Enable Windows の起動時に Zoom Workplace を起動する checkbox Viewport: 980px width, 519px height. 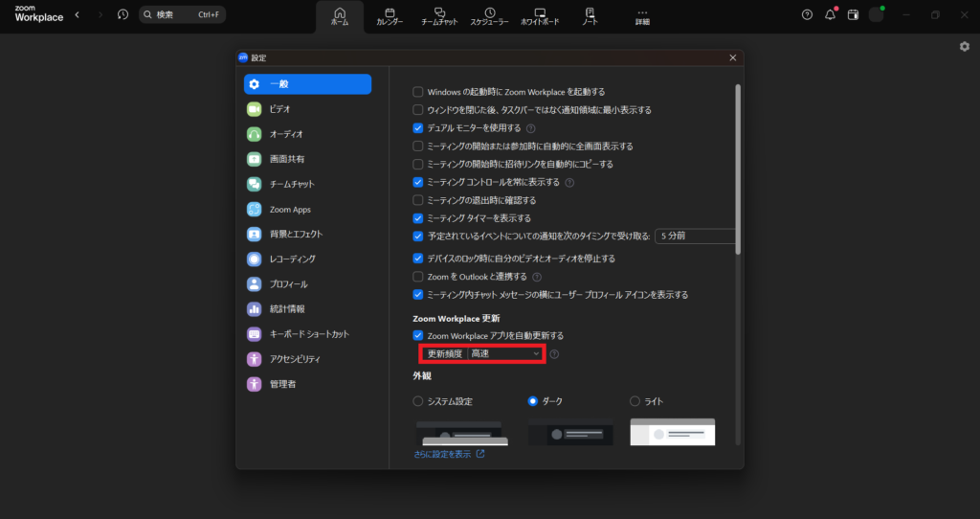417,92
